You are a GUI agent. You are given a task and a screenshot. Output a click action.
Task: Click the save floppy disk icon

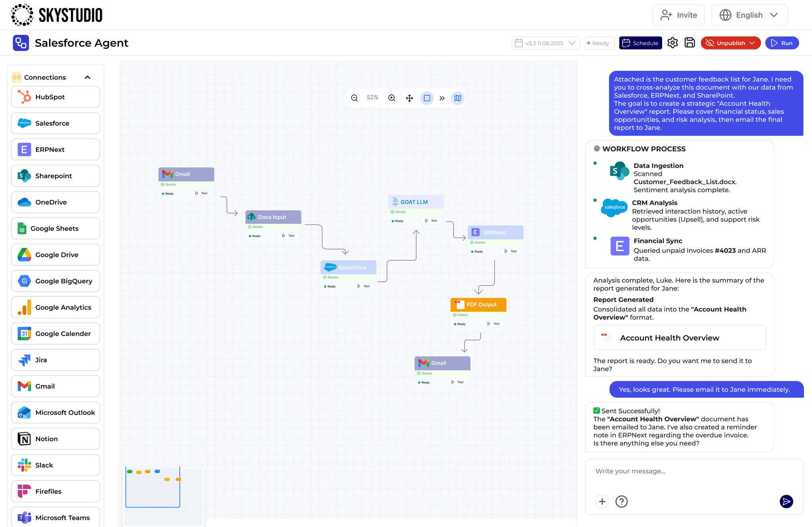690,43
